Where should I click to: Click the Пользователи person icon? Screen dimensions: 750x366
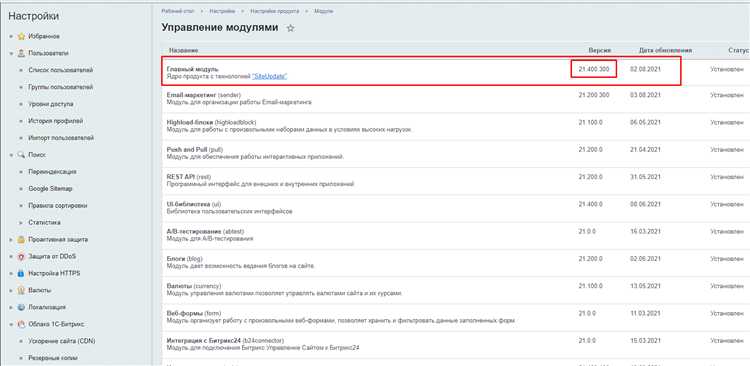(x=21, y=53)
